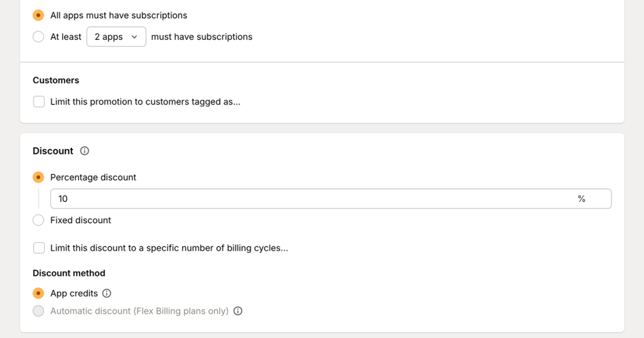Click "Limit this promotion to customers tagged as..." text

145,102
